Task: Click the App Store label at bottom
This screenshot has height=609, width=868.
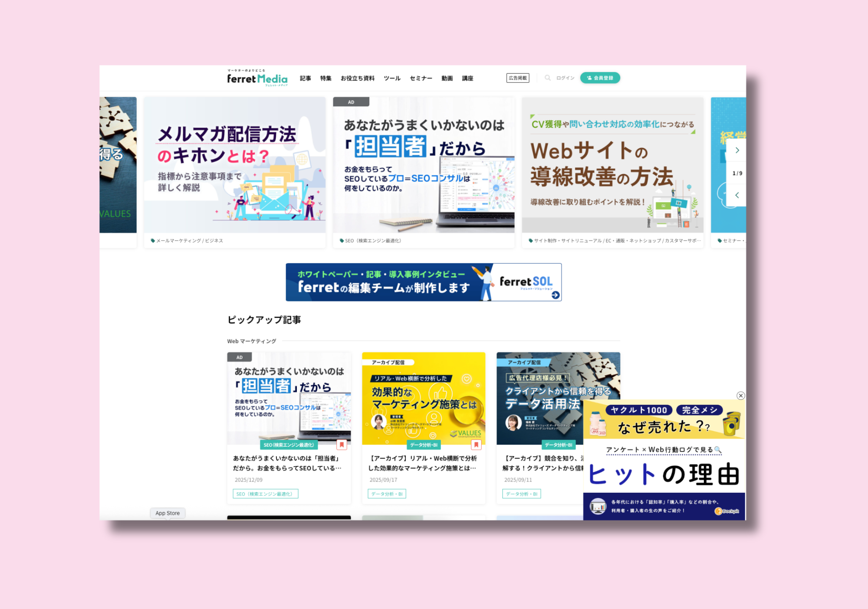Action: click(168, 513)
